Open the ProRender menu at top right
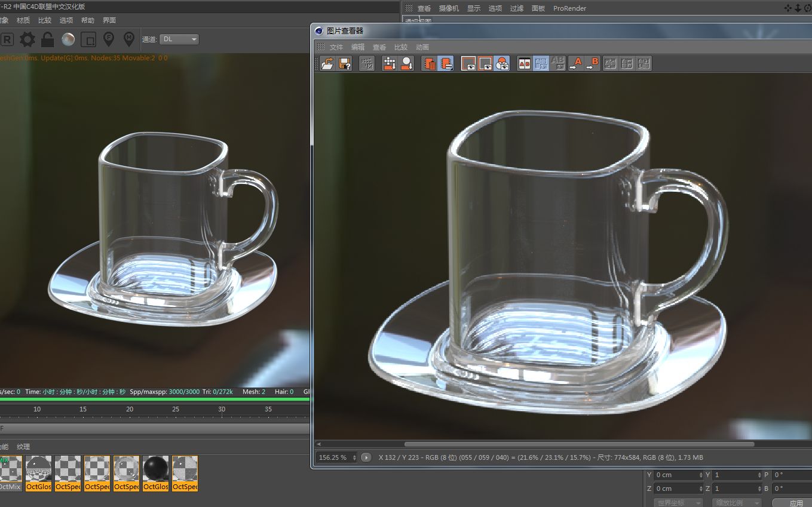This screenshot has width=812, height=507. [569, 8]
